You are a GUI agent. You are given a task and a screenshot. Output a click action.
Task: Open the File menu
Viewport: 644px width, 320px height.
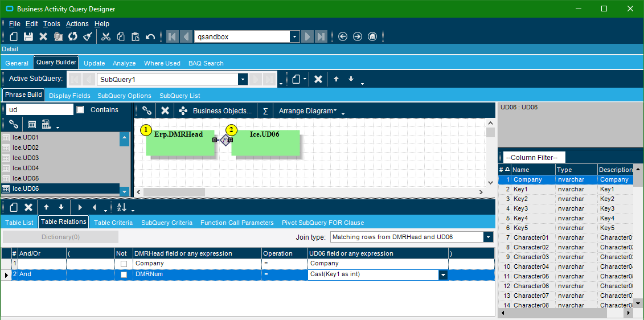pos(14,24)
